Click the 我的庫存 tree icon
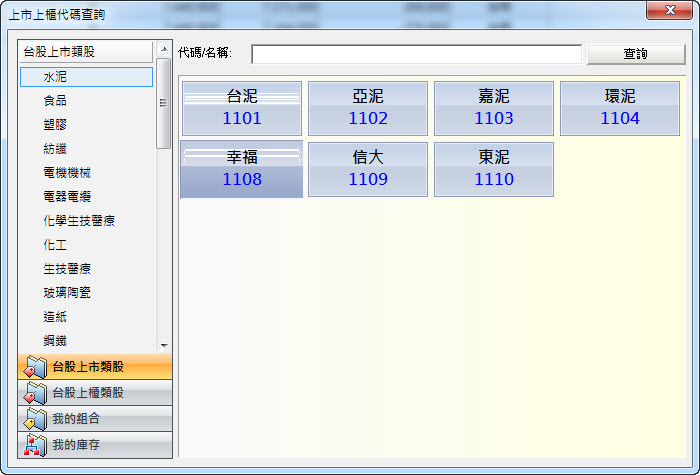The image size is (700, 475). [x=36, y=445]
